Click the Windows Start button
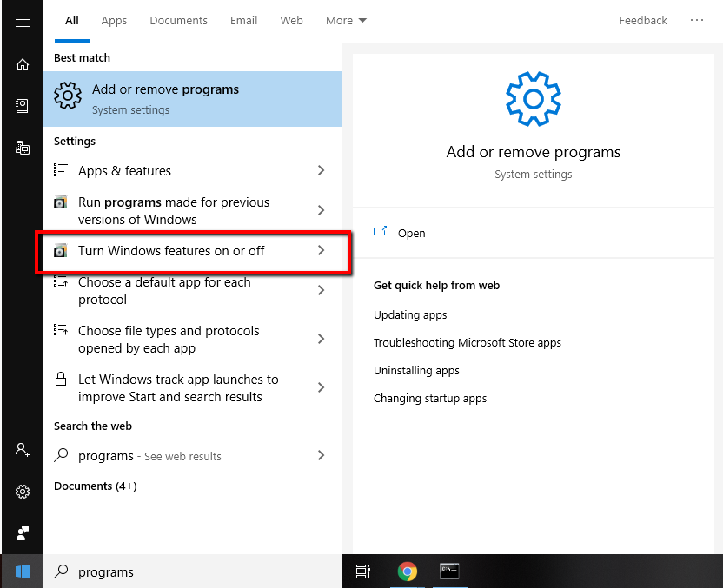 tap(22, 571)
